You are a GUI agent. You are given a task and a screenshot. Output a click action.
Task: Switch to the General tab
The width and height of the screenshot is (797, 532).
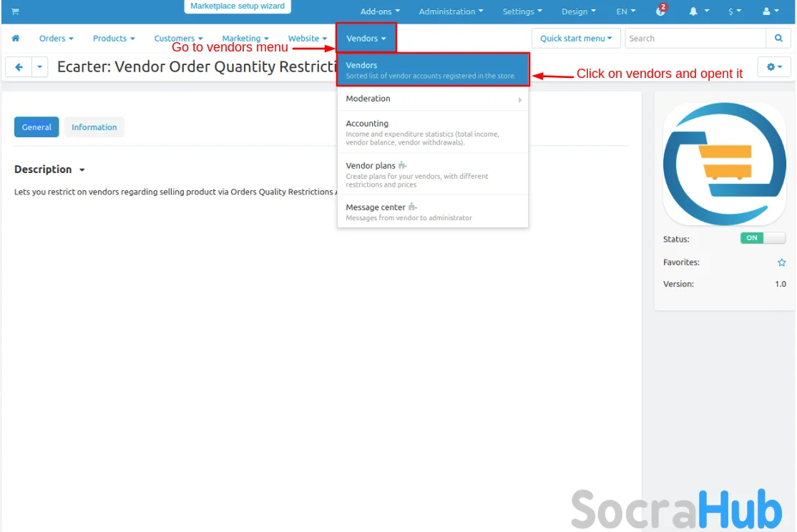pos(36,127)
